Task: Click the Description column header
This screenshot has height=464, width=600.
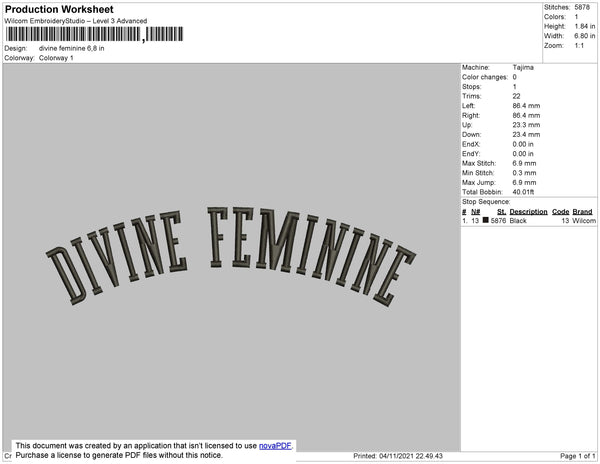Action: click(x=527, y=212)
